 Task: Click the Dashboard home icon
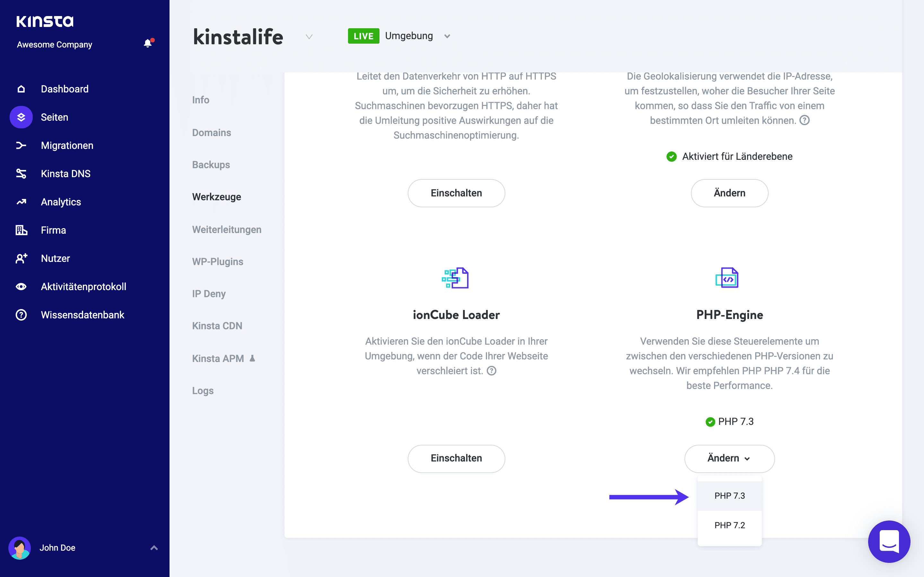pyautogui.click(x=21, y=89)
